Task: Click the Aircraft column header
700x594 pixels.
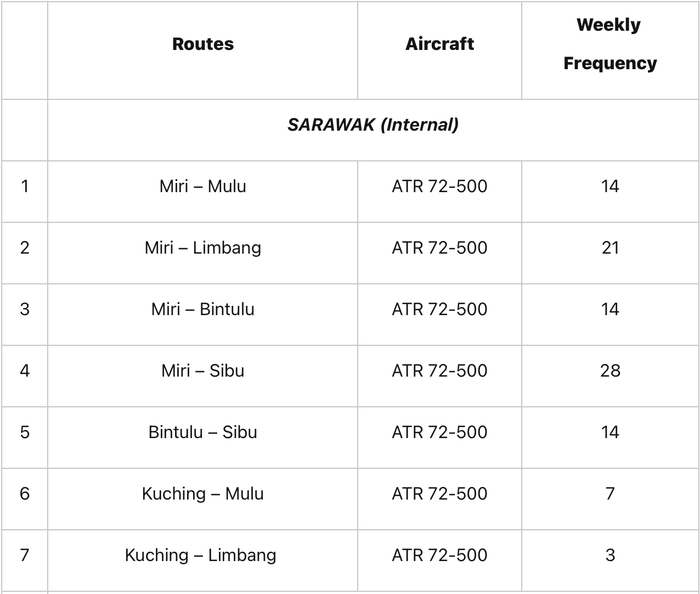Action: pos(439,44)
